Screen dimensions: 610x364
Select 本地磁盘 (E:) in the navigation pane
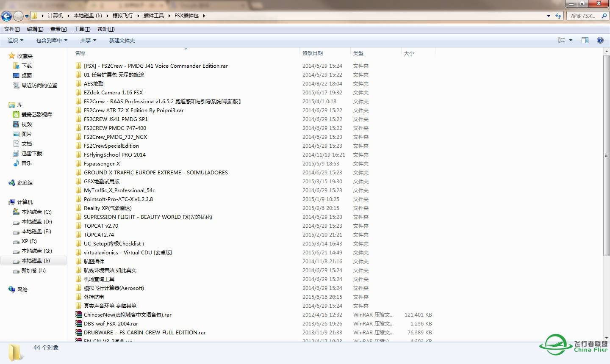pyautogui.click(x=36, y=231)
